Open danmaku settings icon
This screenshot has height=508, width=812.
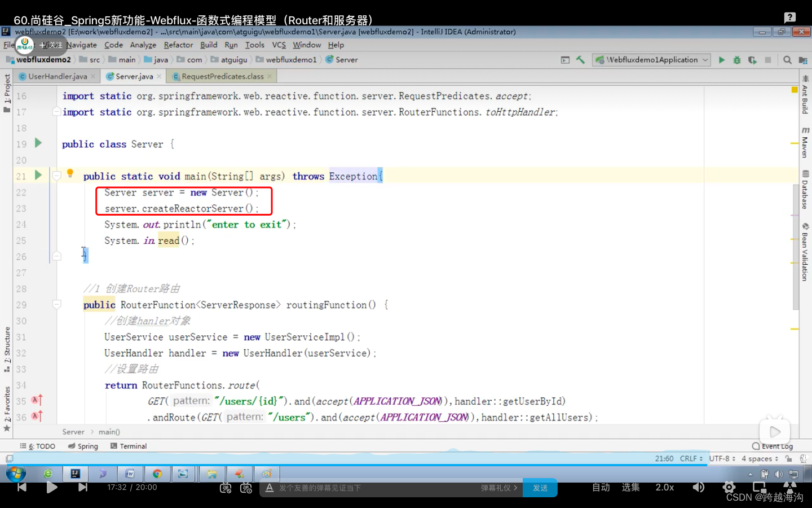pos(246,488)
